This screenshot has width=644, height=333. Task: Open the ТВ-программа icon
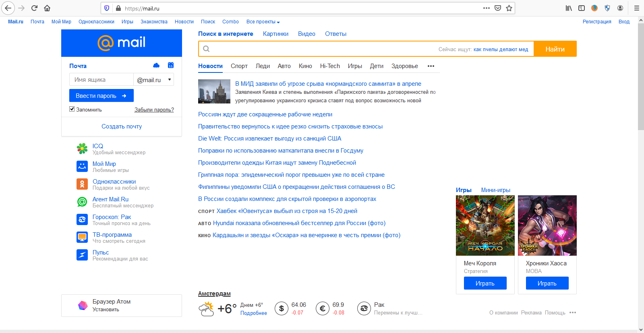(82, 237)
